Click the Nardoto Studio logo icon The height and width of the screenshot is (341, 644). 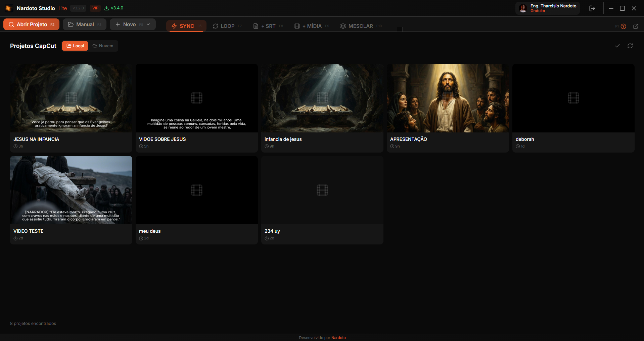(x=9, y=8)
